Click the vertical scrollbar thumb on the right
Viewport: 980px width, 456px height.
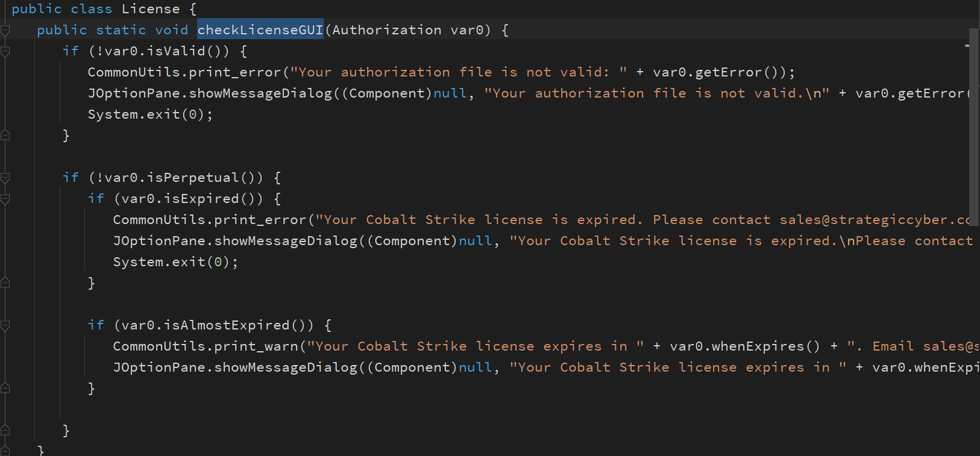974,126
